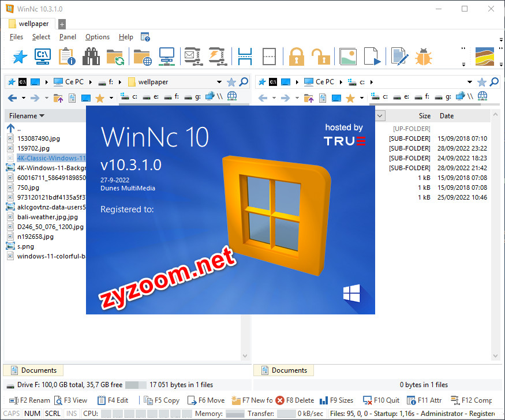Click the compress with envelope icon
This screenshot has height=420, width=505.
pyautogui.click(x=193, y=57)
